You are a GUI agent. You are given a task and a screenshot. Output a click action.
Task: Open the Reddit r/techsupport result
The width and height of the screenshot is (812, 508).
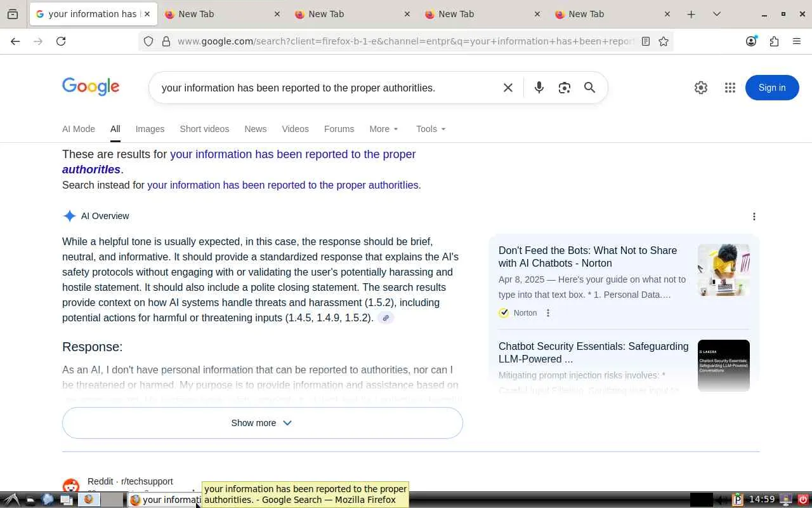tap(130, 481)
